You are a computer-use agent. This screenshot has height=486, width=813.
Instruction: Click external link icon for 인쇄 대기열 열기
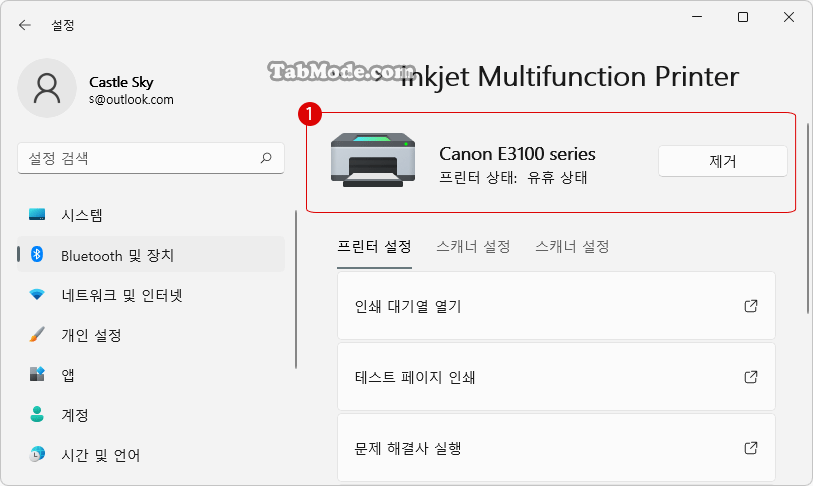[751, 306]
